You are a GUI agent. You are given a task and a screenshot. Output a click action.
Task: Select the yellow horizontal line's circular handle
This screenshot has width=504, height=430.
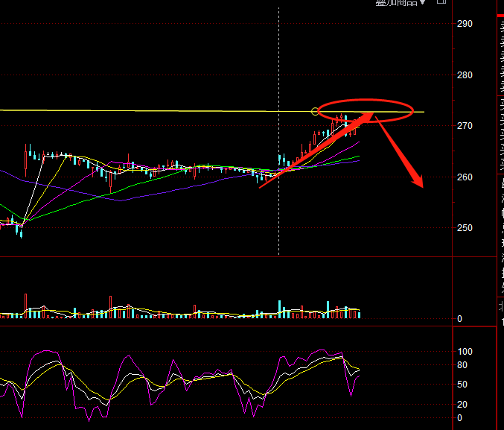pos(315,112)
